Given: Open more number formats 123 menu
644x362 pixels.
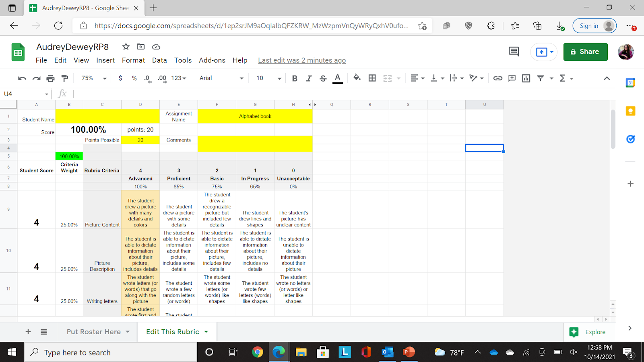Looking at the screenshot, I should (x=179, y=78).
